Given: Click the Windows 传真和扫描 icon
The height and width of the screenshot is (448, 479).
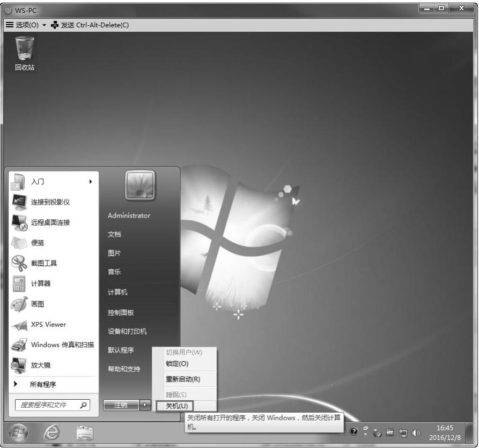Looking at the screenshot, I should (19, 345).
